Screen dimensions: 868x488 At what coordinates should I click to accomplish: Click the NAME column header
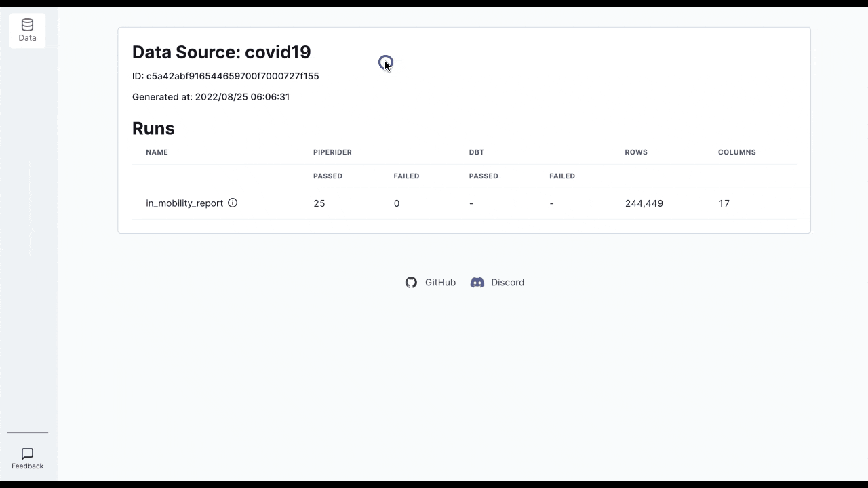[x=157, y=152]
